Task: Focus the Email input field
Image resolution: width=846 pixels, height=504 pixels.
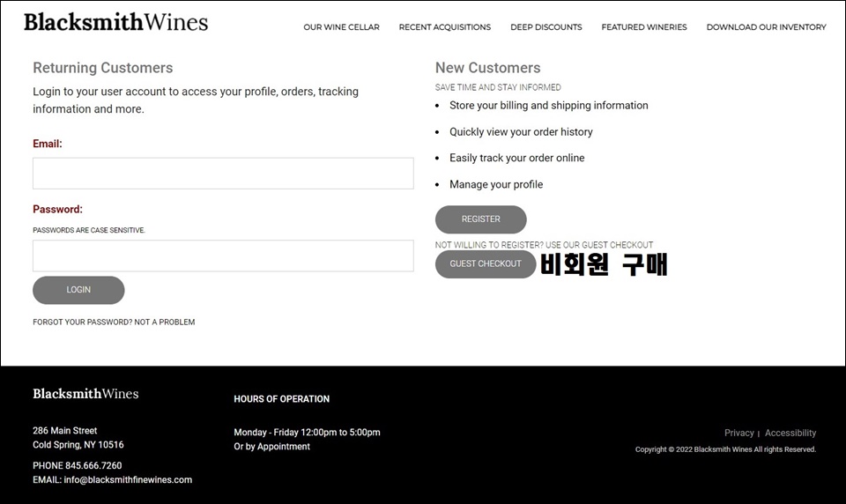Action: [223, 174]
